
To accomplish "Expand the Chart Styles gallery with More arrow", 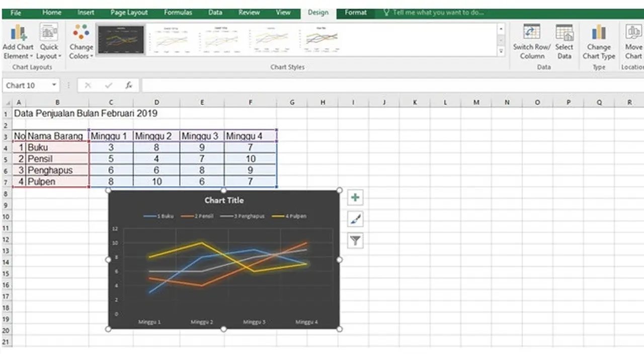I will 501,50.
